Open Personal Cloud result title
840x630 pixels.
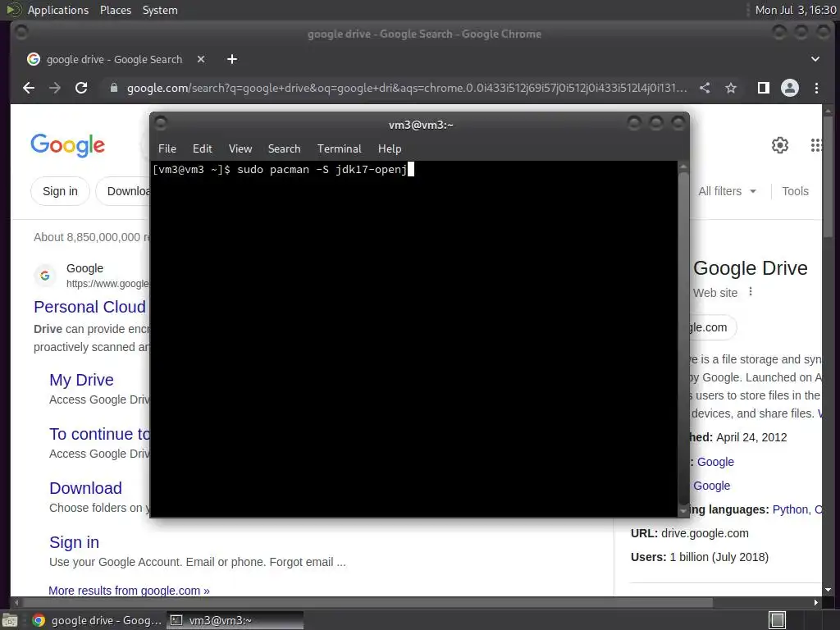click(x=90, y=307)
